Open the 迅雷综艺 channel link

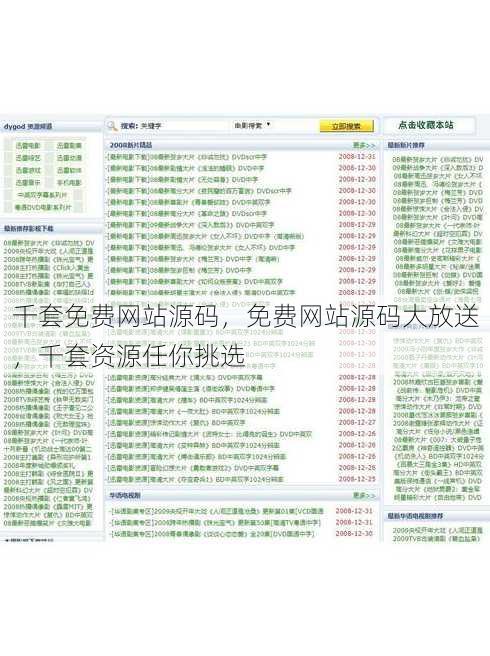28,158
